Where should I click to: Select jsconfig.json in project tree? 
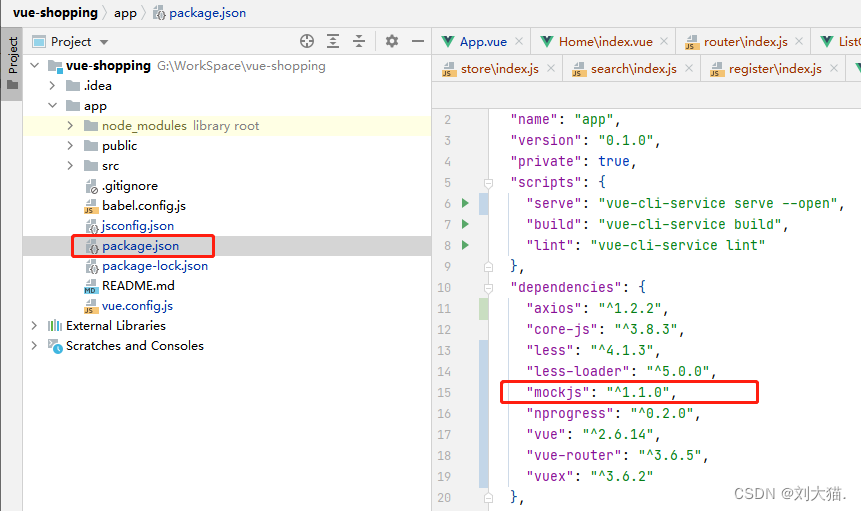tap(130, 226)
